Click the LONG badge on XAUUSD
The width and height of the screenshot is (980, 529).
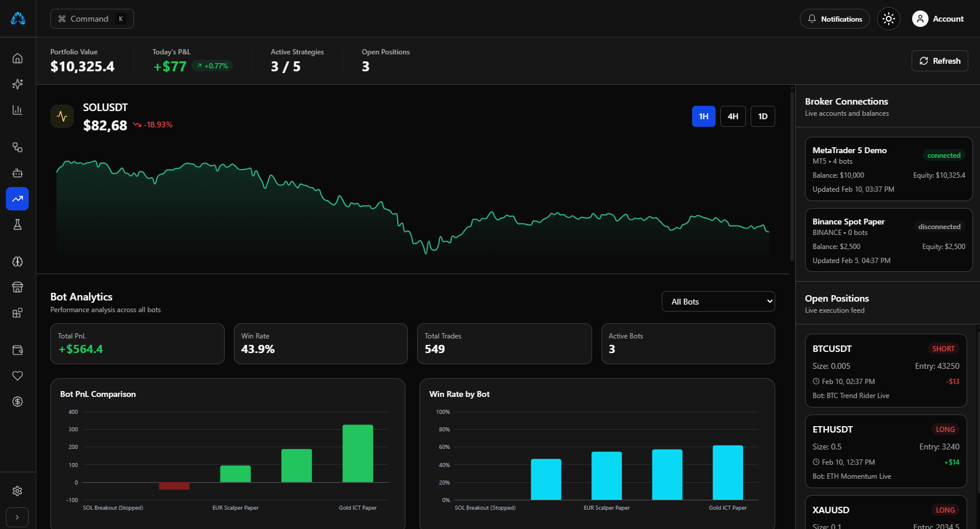(945, 510)
